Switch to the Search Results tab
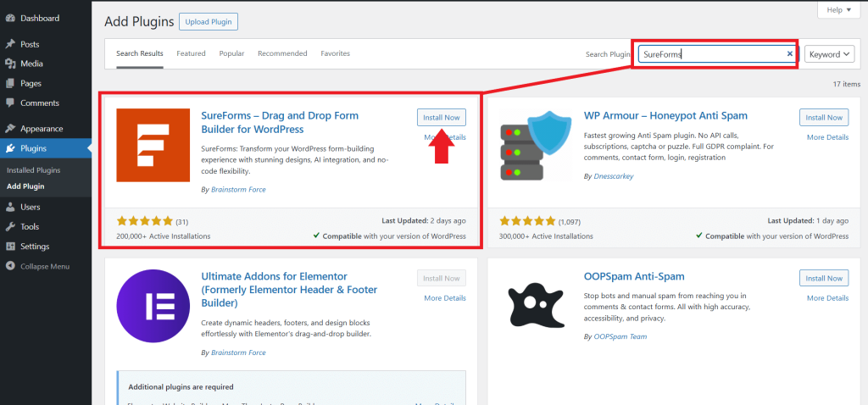The height and width of the screenshot is (405, 868). 140,53
